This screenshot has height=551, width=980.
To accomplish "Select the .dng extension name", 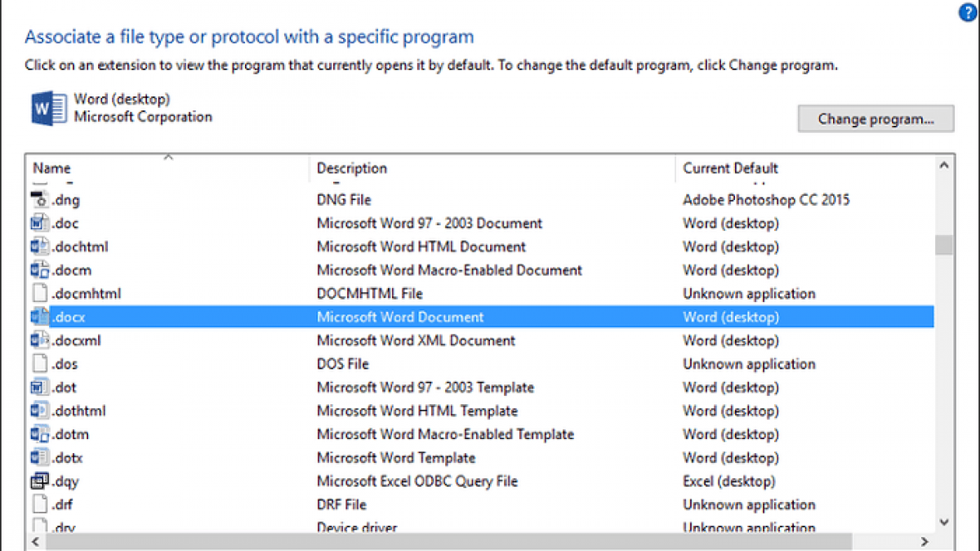I will pyautogui.click(x=66, y=200).
